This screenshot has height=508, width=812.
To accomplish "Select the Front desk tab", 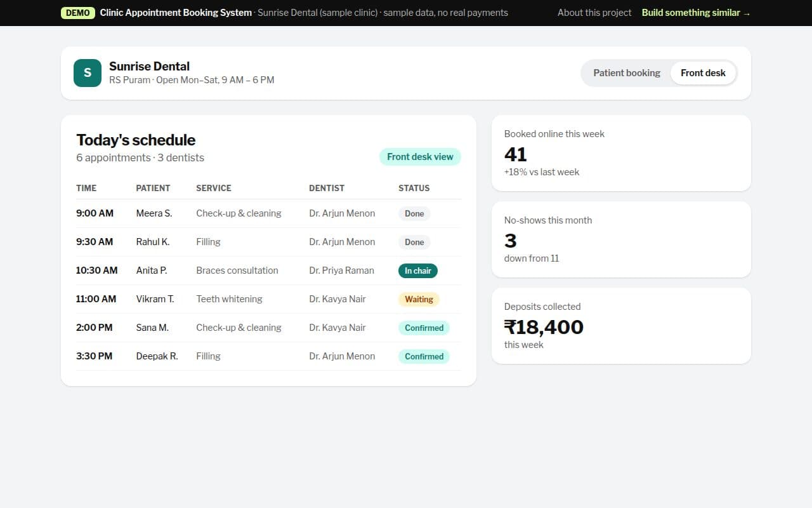I will [x=703, y=73].
